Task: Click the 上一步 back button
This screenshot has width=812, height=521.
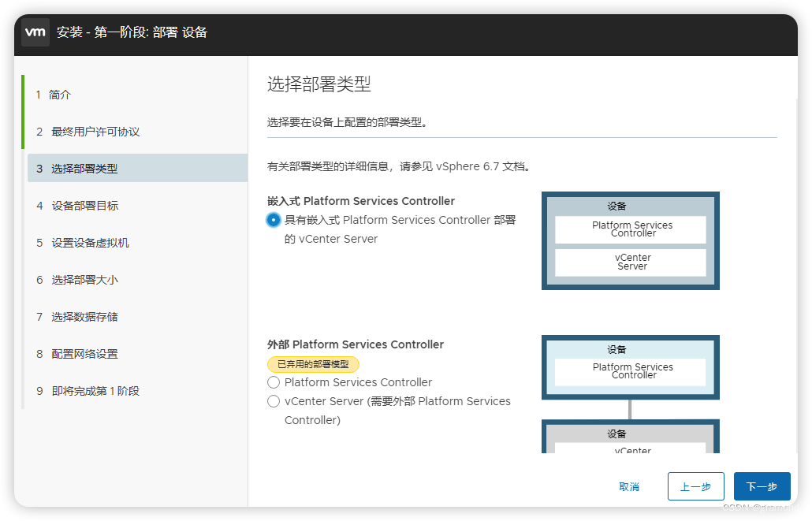Action: [x=695, y=487]
